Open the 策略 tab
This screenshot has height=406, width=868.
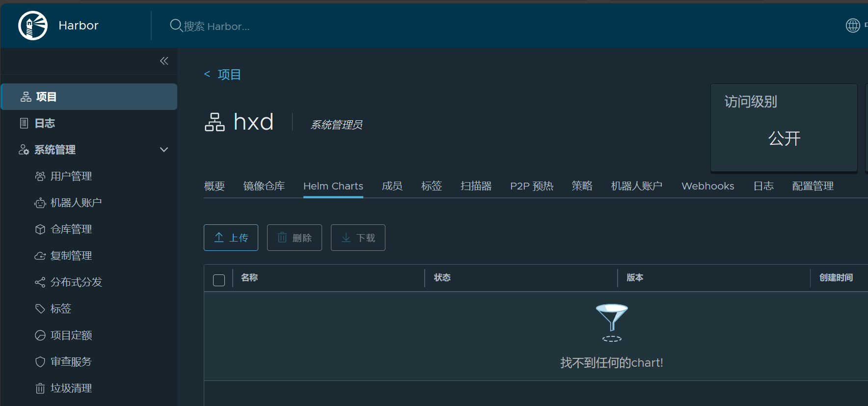[x=582, y=186]
